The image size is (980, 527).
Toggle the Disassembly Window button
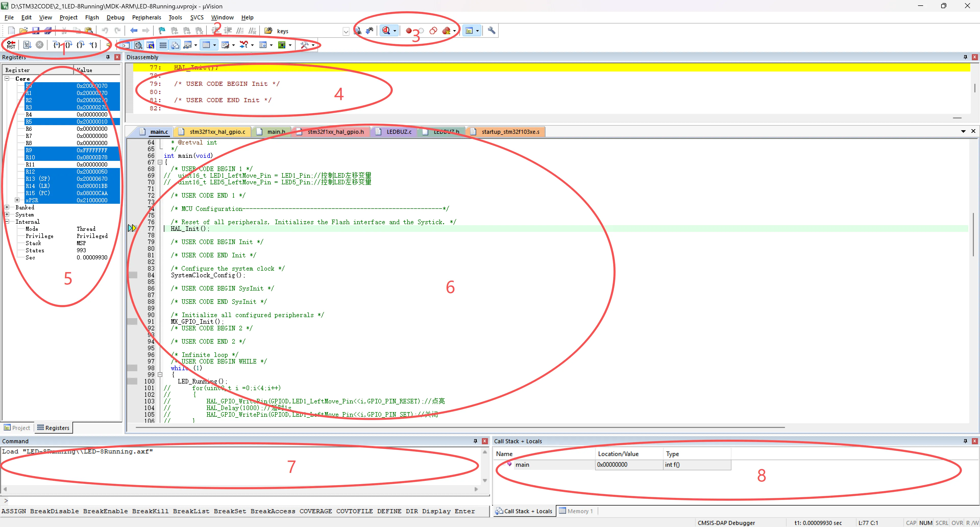pos(138,45)
